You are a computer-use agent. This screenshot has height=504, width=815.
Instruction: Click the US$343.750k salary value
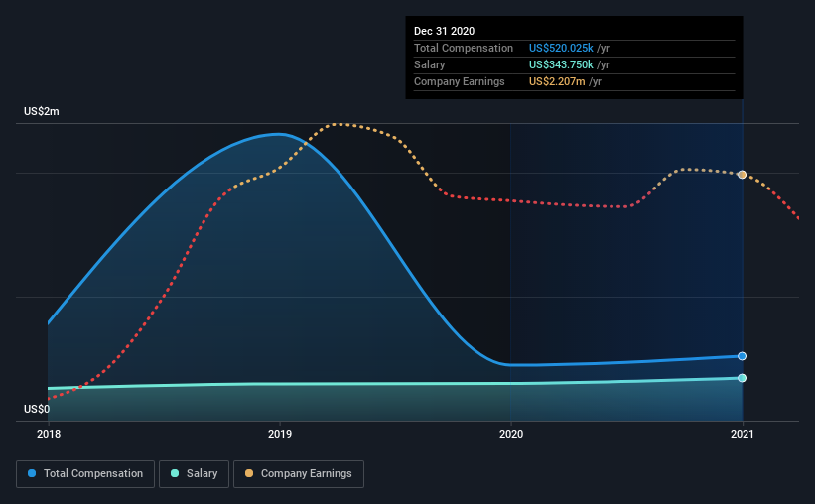pos(561,64)
